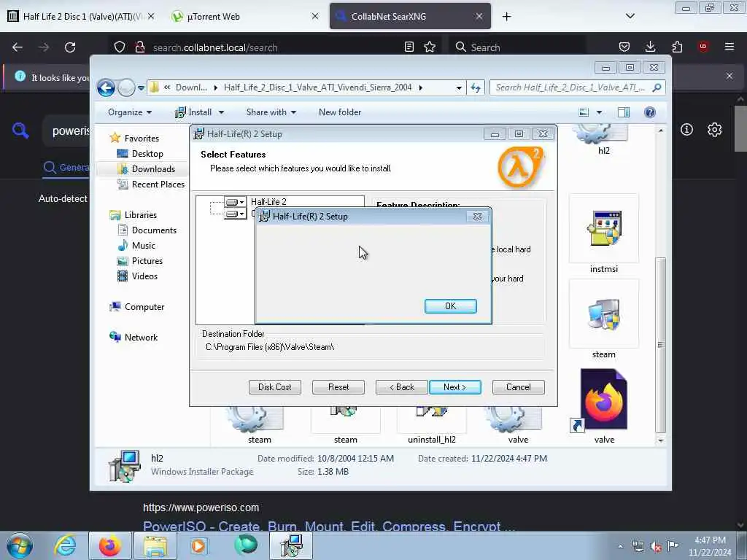Open SearXNG about info icon

686,130
